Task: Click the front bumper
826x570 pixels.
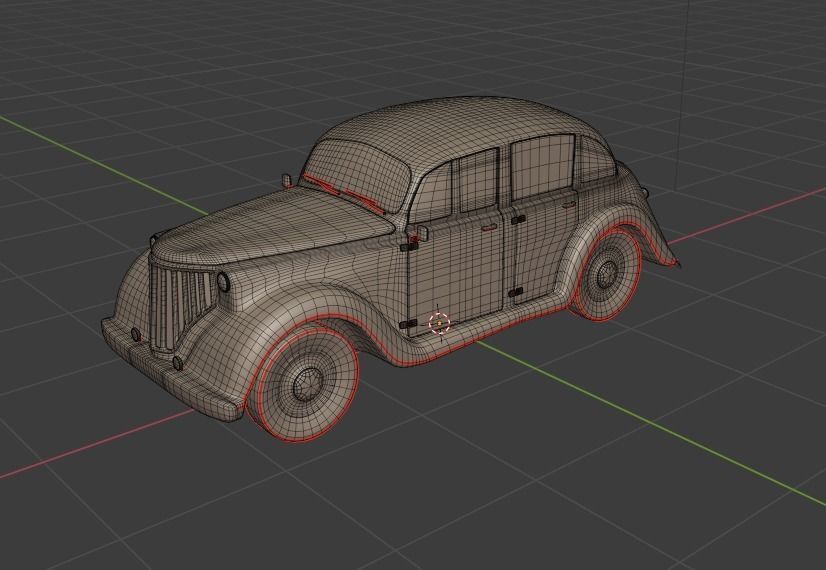Action: point(171,371)
